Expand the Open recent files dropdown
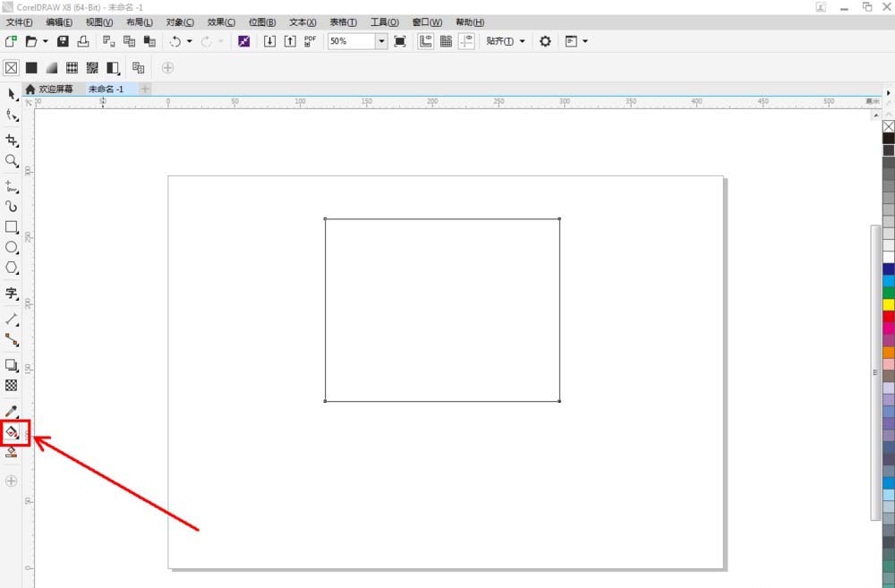 tap(45, 41)
